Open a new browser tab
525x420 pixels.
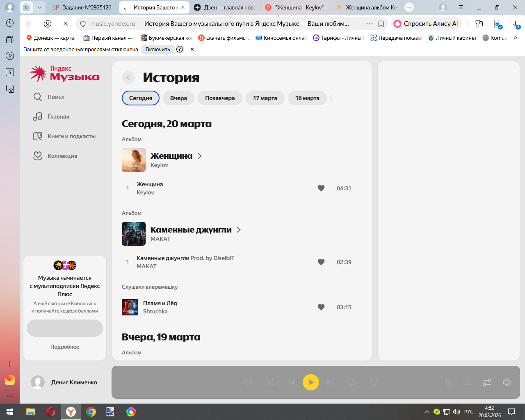409,7
